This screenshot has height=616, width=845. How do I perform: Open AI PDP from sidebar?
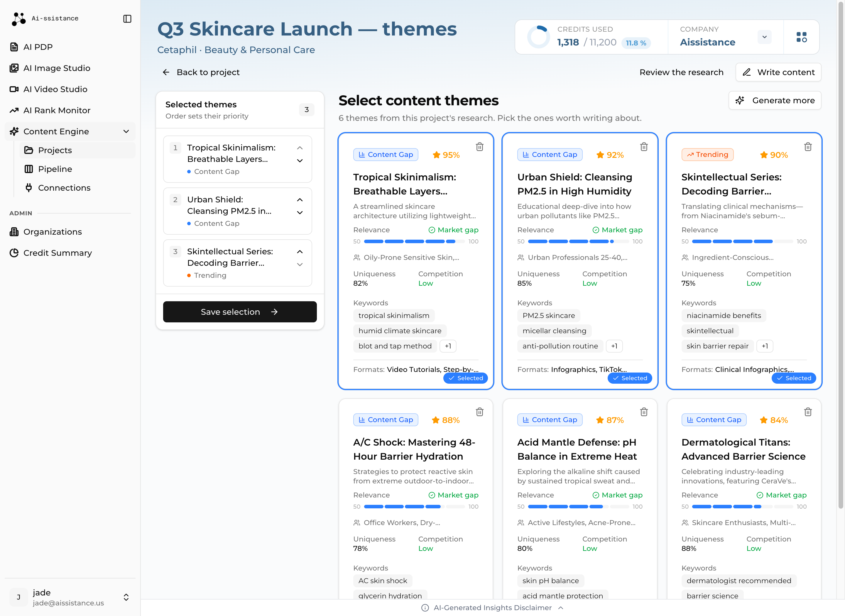pos(70,47)
